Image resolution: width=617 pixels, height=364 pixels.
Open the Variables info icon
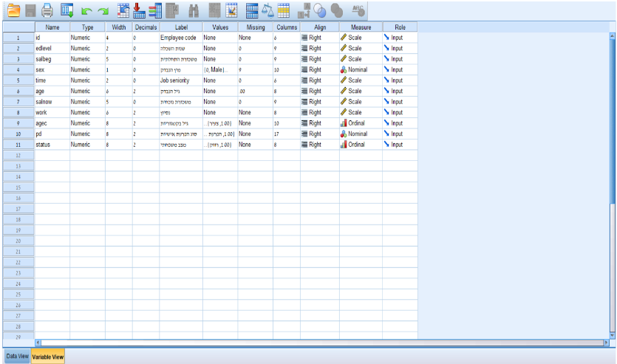155,10
